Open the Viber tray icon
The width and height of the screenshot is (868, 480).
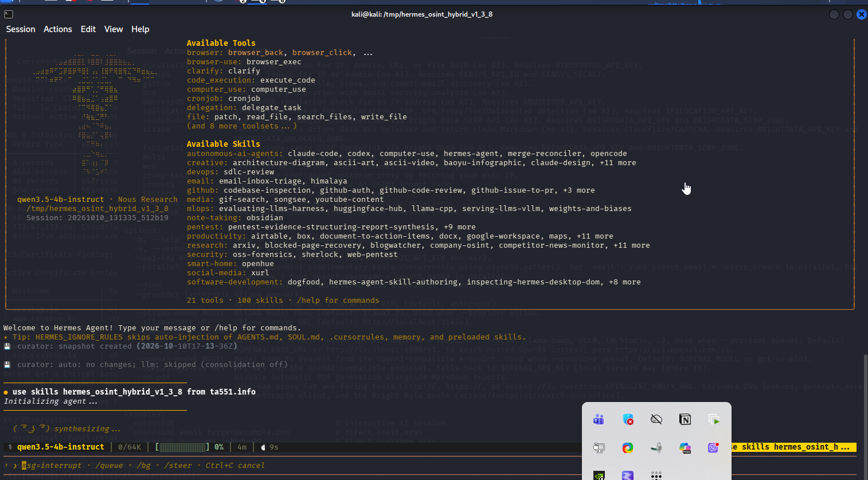713,448
